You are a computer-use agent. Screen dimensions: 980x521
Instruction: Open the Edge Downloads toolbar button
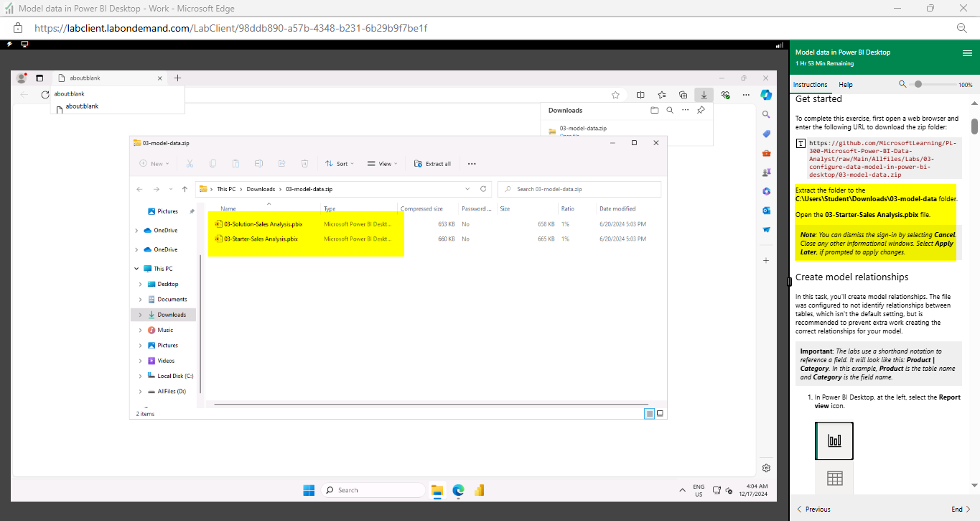pos(704,94)
